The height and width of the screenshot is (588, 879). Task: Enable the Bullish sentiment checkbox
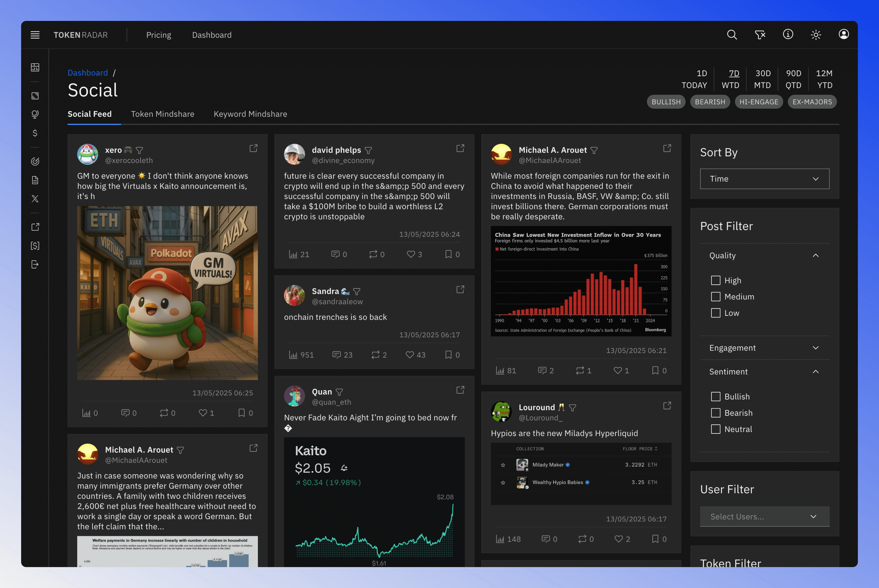coord(716,397)
